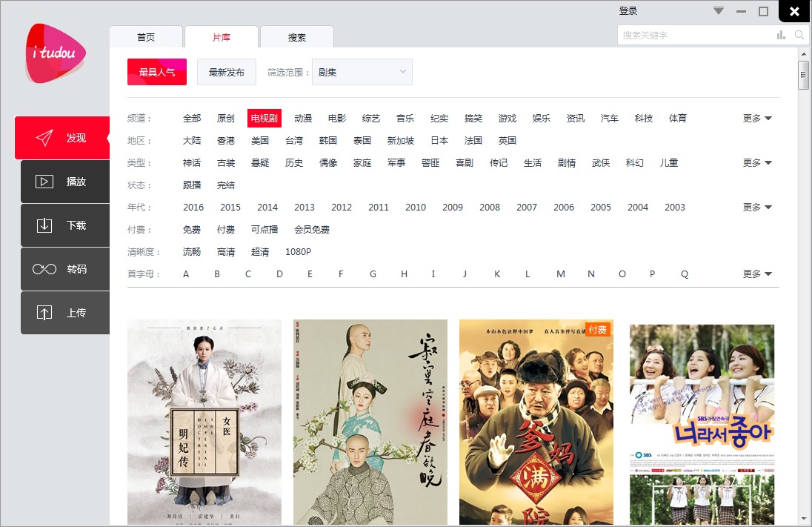The width and height of the screenshot is (812, 527).
Task: Filter by first letter M
Action: point(560,274)
